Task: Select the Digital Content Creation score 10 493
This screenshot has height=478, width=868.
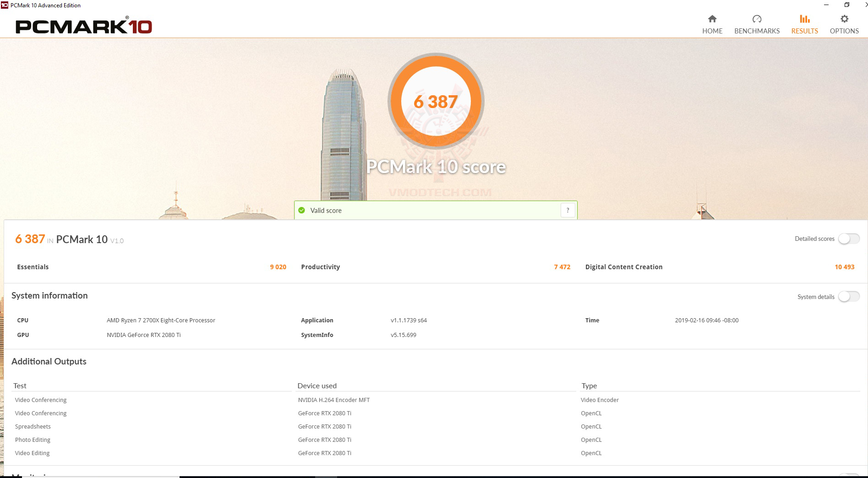Action: (x=844, y=267)
